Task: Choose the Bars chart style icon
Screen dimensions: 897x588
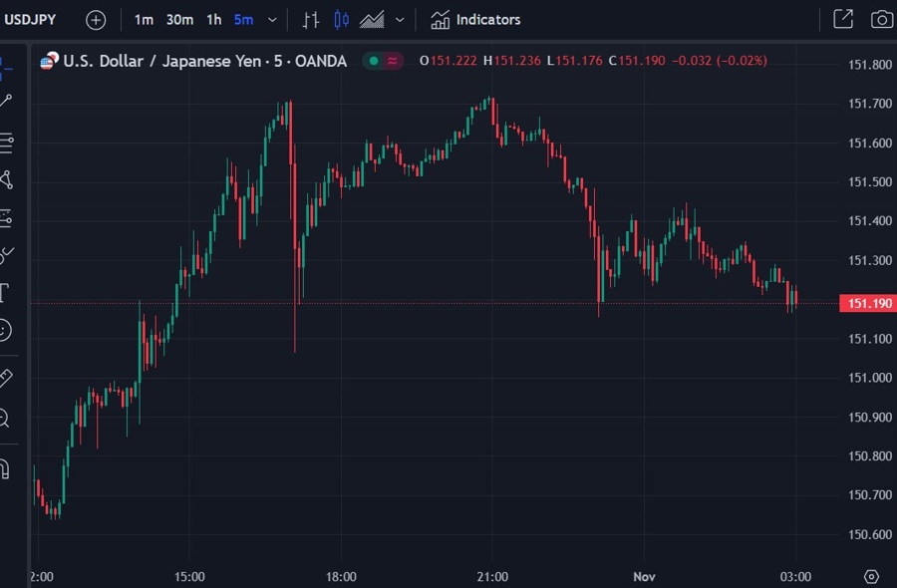Action: (x=311, y=20)
